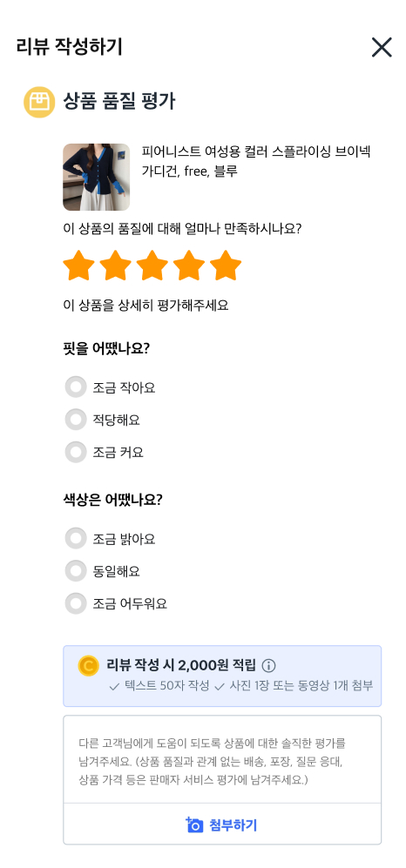Click into the review text area
The image size is (406, 868).
coord(222,759)
